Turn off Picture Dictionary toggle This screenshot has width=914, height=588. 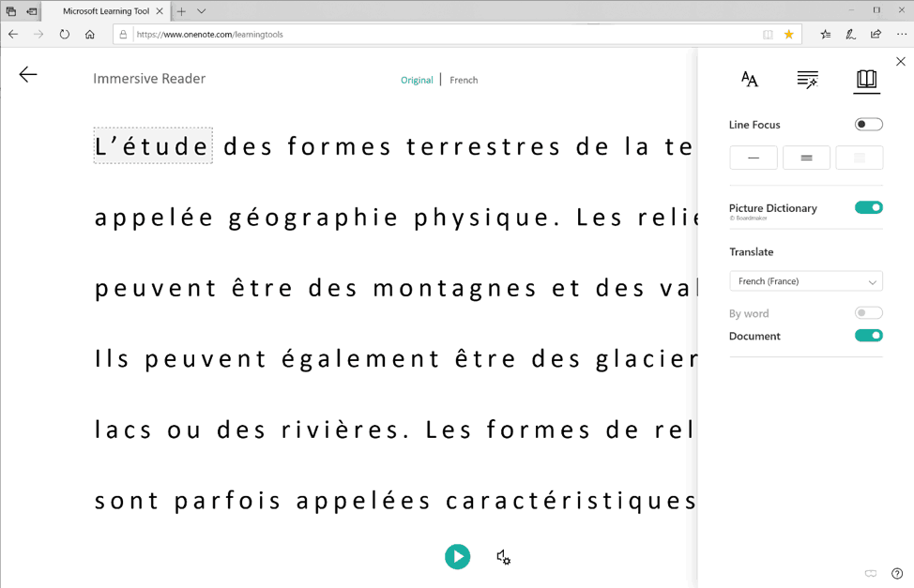pos(868,208)
